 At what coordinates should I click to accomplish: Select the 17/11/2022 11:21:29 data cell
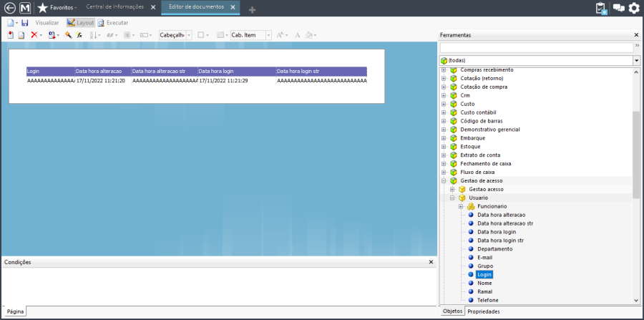237,81
